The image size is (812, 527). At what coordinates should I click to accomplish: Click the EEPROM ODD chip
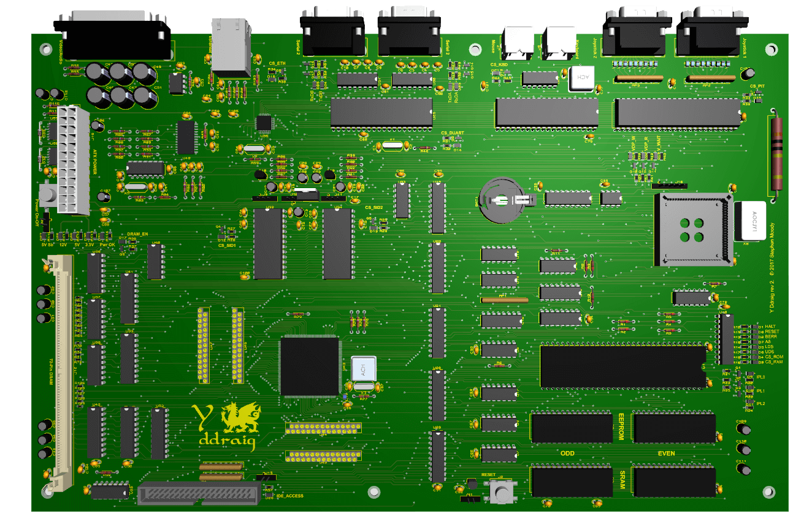pos(572,428)
